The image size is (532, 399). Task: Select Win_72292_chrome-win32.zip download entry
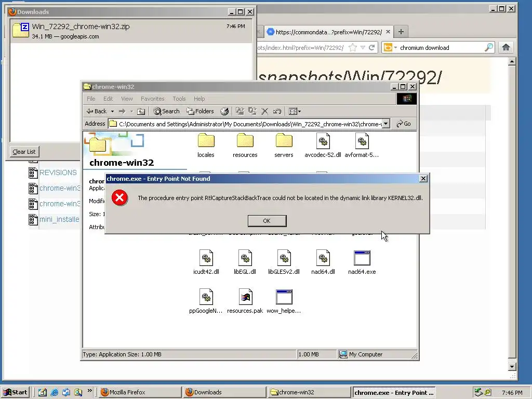pos(130,31)
